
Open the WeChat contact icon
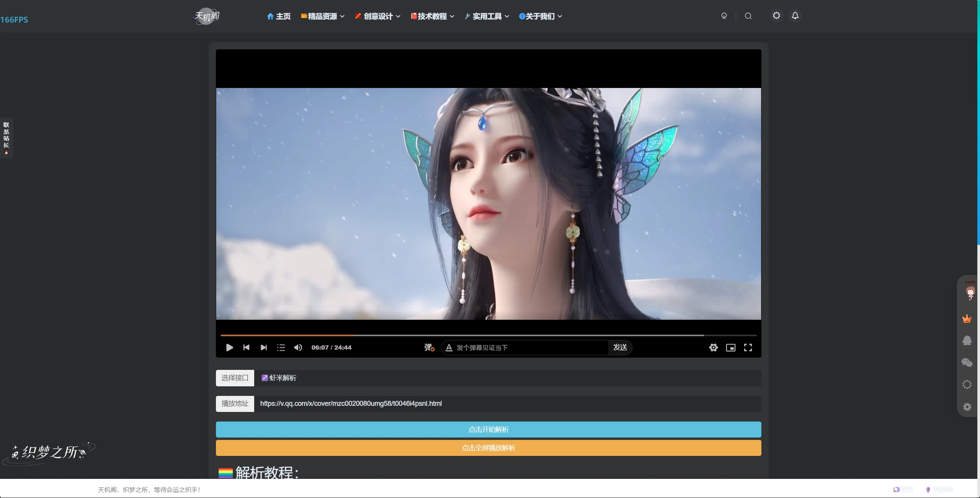(x=967, y=362)
